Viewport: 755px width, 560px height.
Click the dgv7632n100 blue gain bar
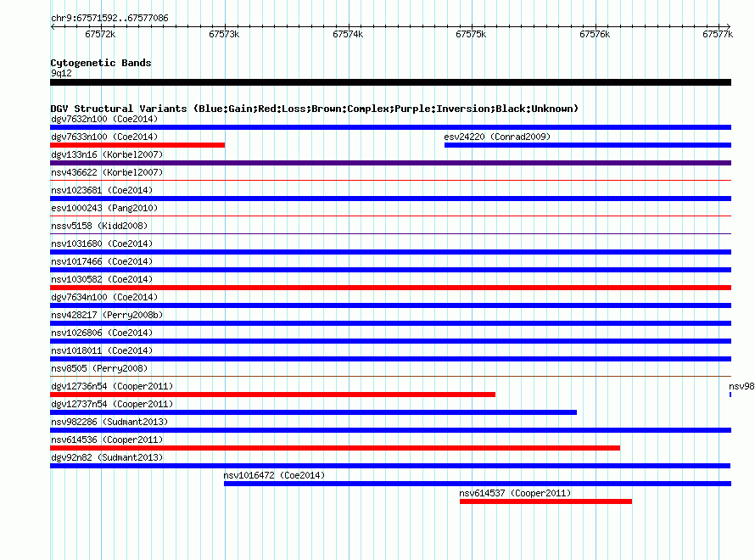click(x=390, y=127)
